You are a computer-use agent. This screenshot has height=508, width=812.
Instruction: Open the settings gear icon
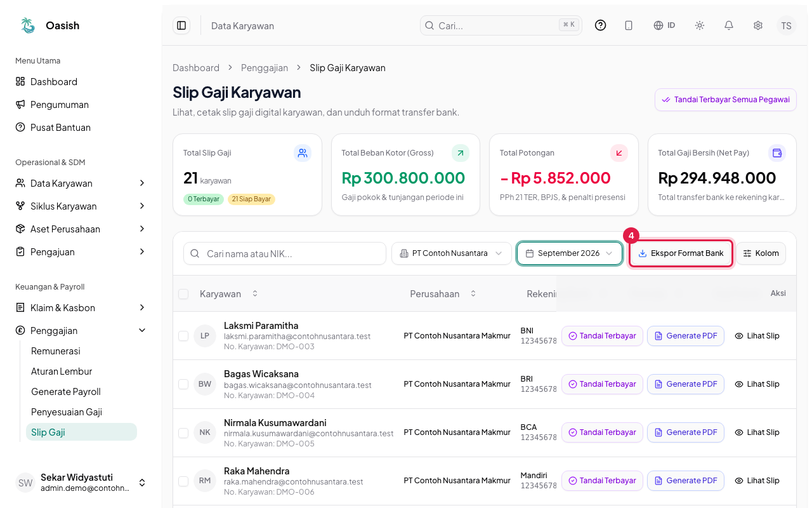(x=758, y=25)
